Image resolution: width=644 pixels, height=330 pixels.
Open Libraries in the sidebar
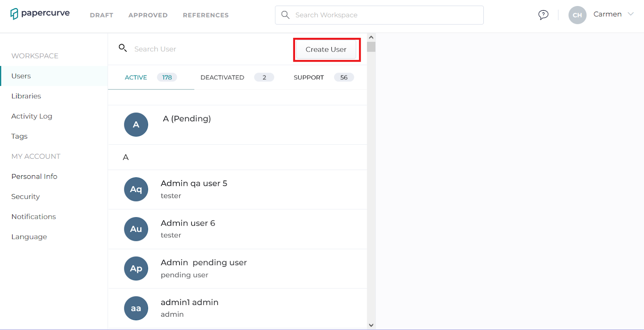26,96
